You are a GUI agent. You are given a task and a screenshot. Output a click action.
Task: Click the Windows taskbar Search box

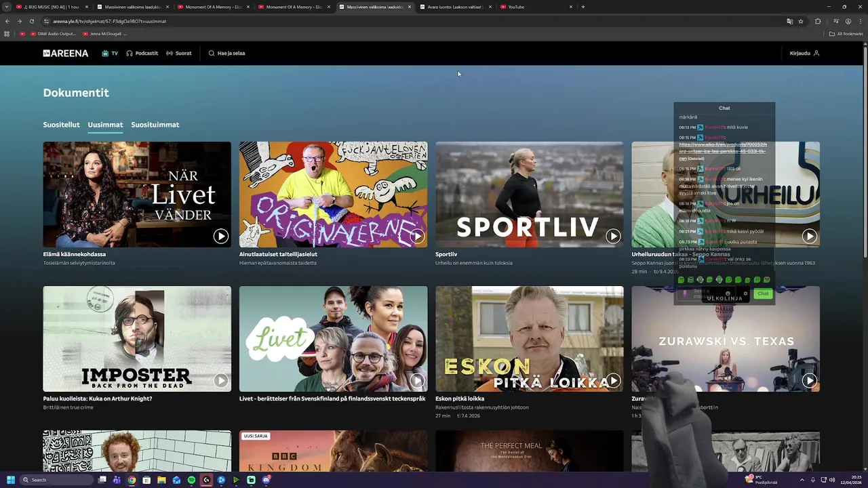click(57, 480)
